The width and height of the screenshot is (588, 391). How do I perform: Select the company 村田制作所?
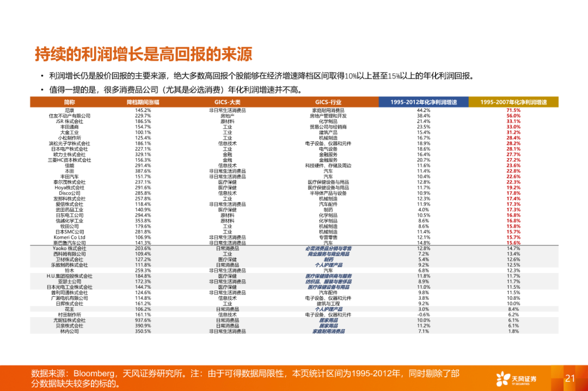(69, 315)
